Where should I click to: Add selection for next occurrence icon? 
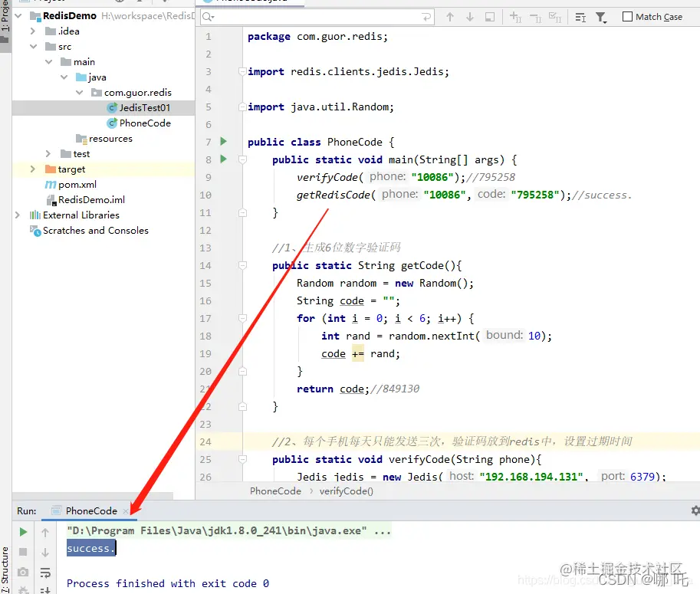[x=516, y=17]
